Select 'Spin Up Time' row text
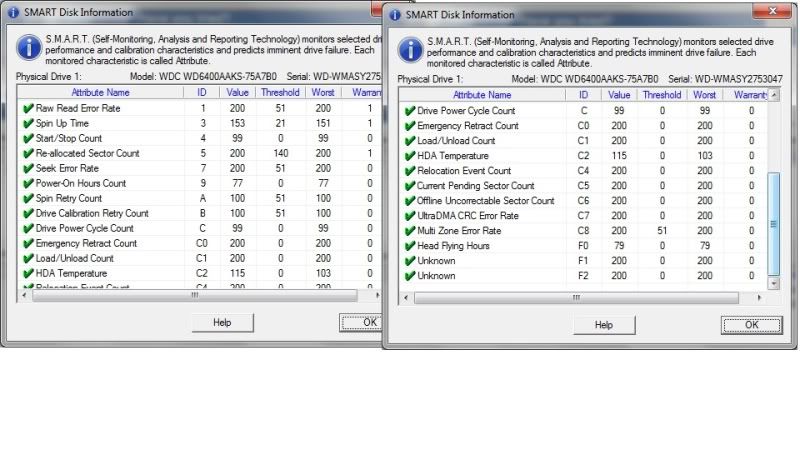This screenshot has height=450, width=800. pos(62,123)
